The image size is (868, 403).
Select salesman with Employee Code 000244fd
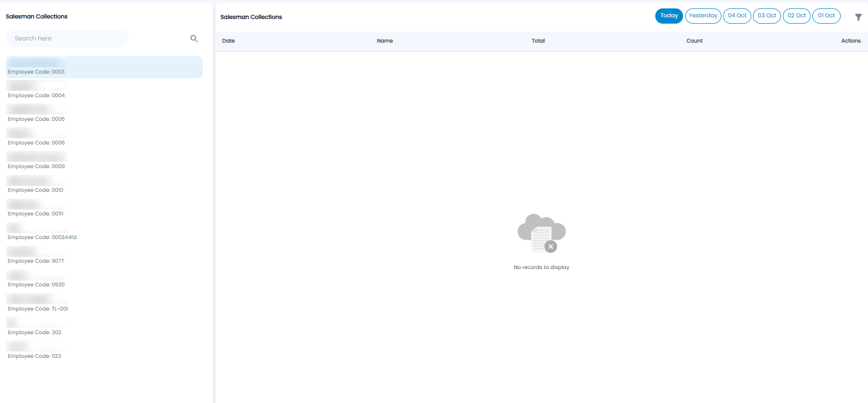104,232
